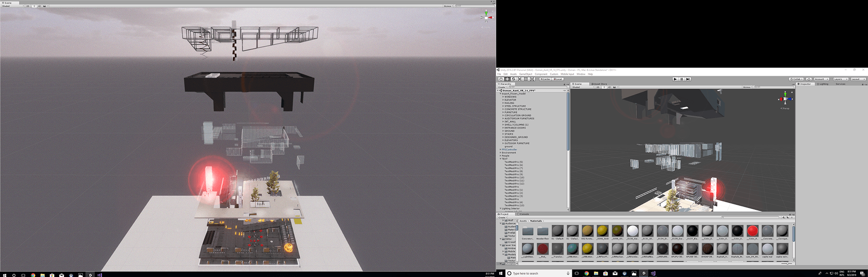Expand the STEEL STRUCTURE hierarchy item
Screen dimensions: 868x277
[x=503, y=106]
